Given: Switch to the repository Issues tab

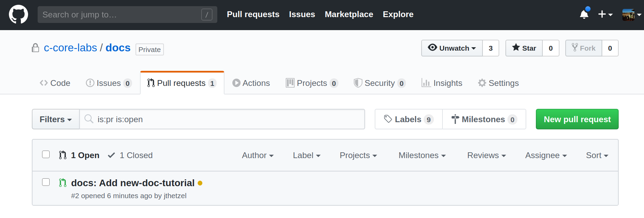Looking at the screenshot, I should 109,83.
